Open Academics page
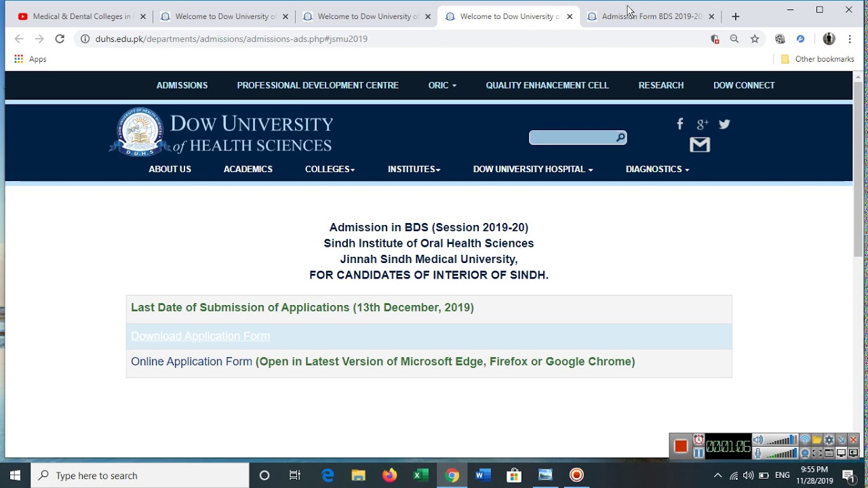Viewport: 868px width, 488px height. 248,169
